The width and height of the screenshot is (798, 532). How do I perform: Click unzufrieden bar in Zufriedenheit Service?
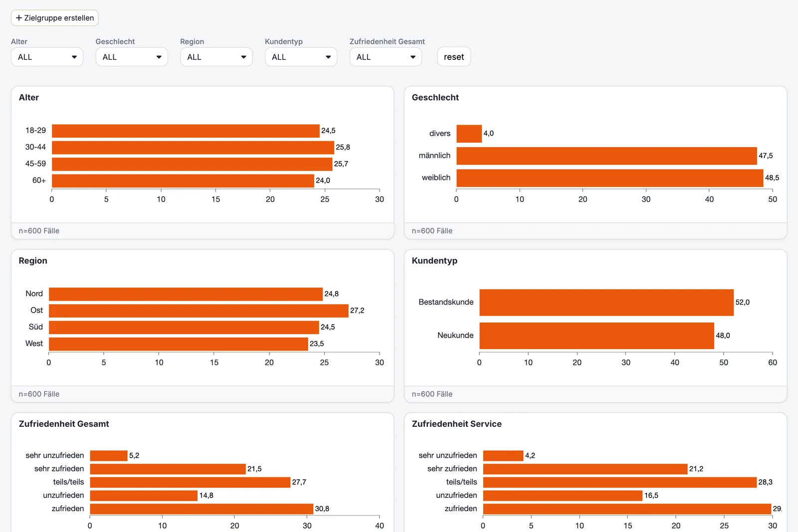[563, 496]
